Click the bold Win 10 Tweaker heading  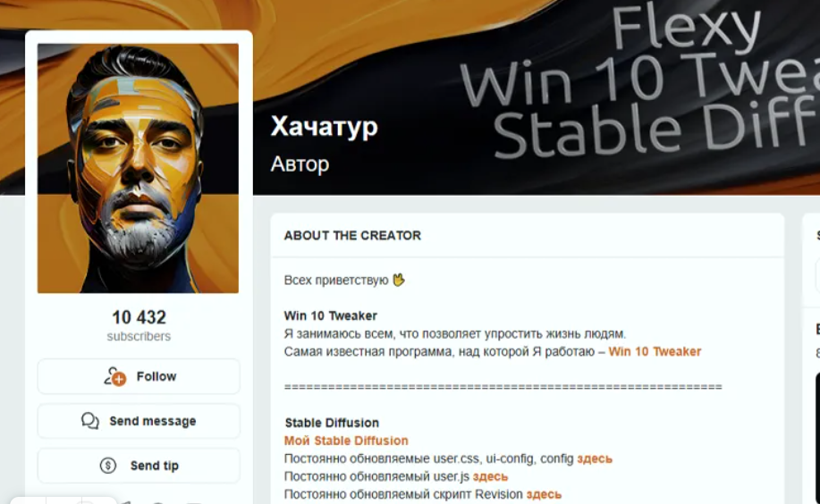point(331,315)
